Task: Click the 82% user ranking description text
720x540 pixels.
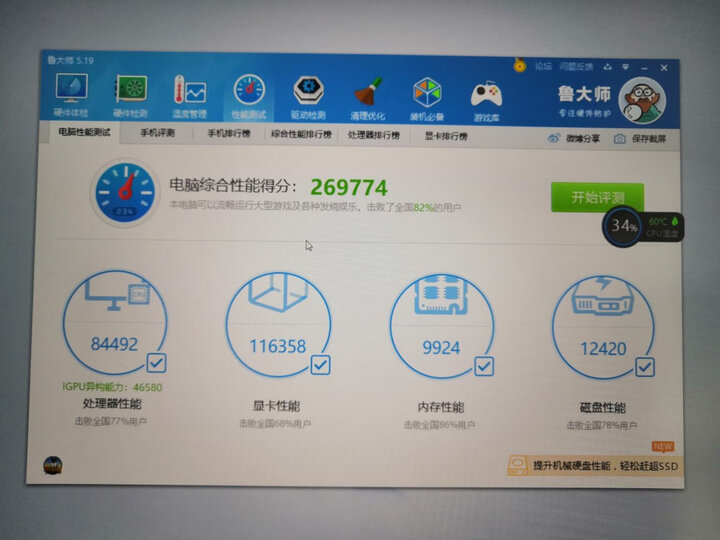Action: 315,206
